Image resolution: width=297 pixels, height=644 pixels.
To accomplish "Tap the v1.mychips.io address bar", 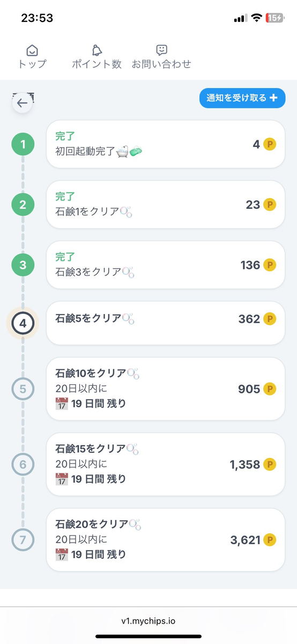I will [x=148, y=621].
